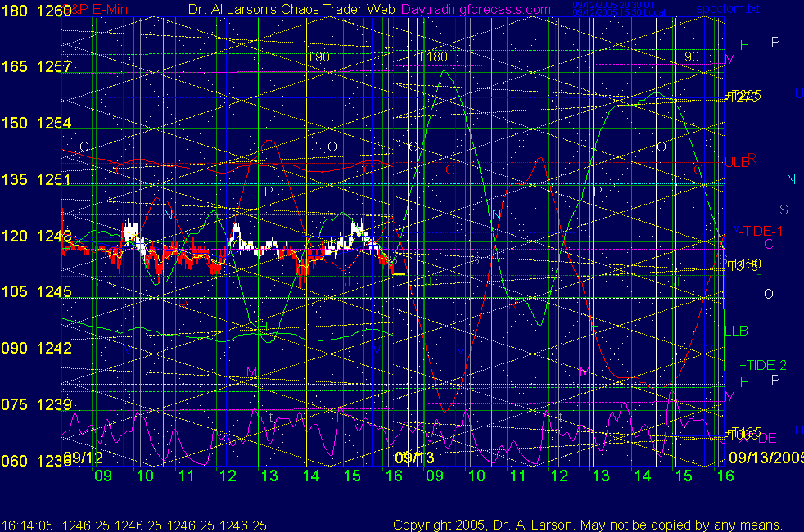
Task: Click the 1242 price axis label
Action: click(x=54, y=348)
